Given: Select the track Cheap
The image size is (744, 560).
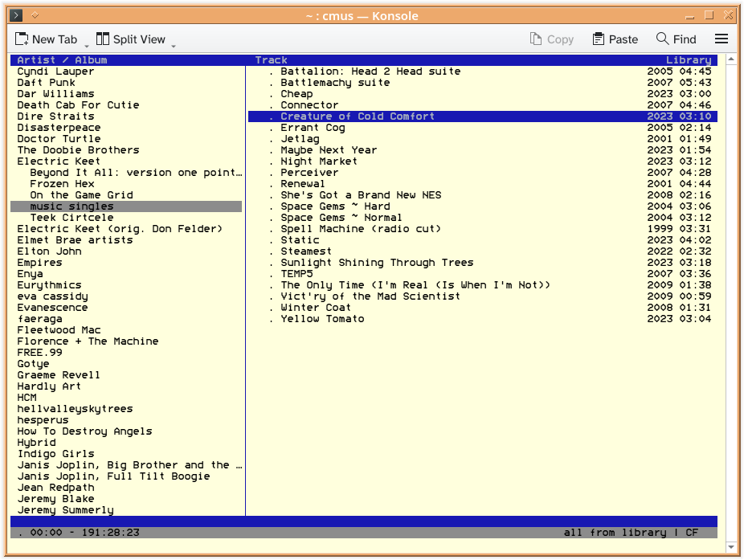Looking at the screenshot, I should click(x=483, y=94).
